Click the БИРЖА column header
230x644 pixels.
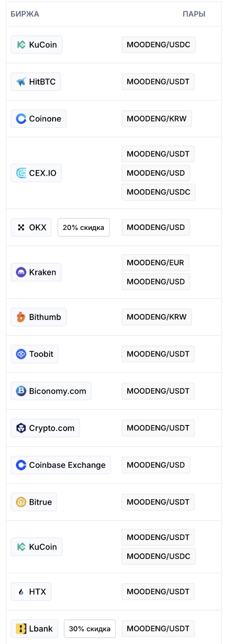coord(25,14)
